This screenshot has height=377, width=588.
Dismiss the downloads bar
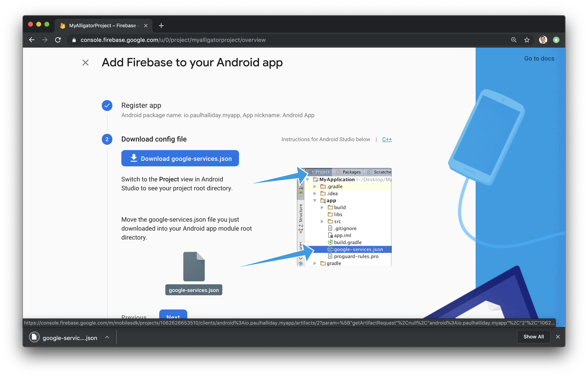click(x=558, y=337)
